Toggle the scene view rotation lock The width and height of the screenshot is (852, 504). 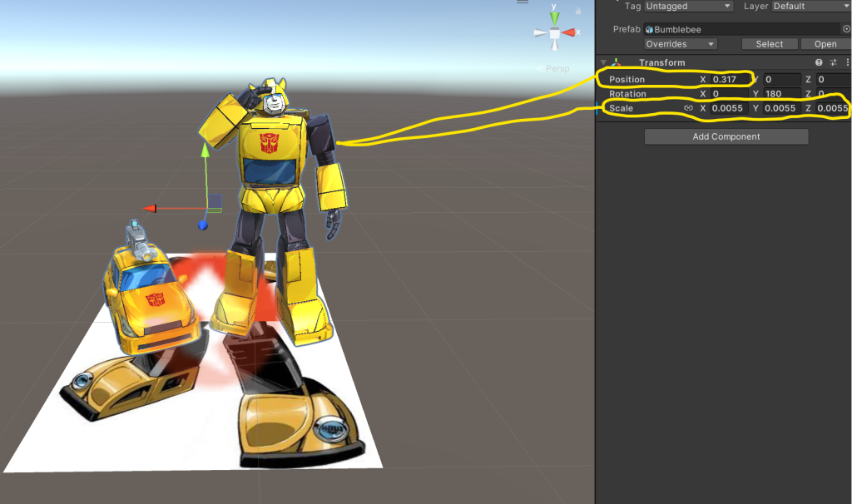point(577,11)
